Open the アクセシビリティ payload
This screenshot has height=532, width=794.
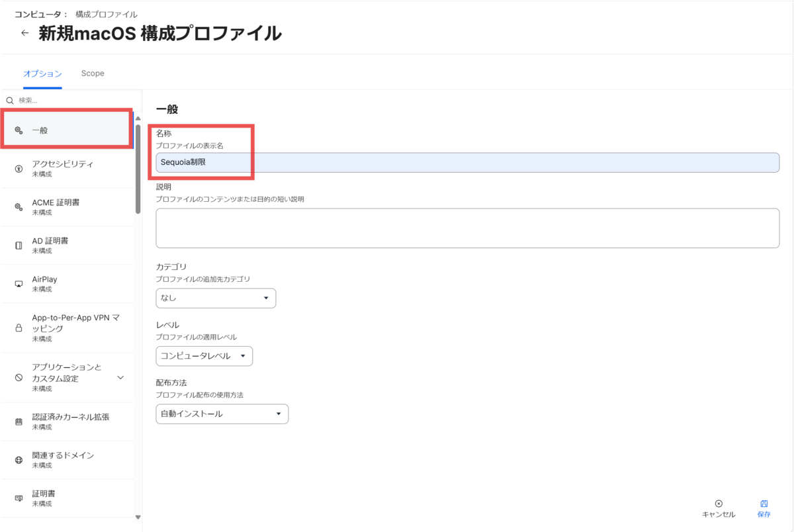[x=67, y=169]
